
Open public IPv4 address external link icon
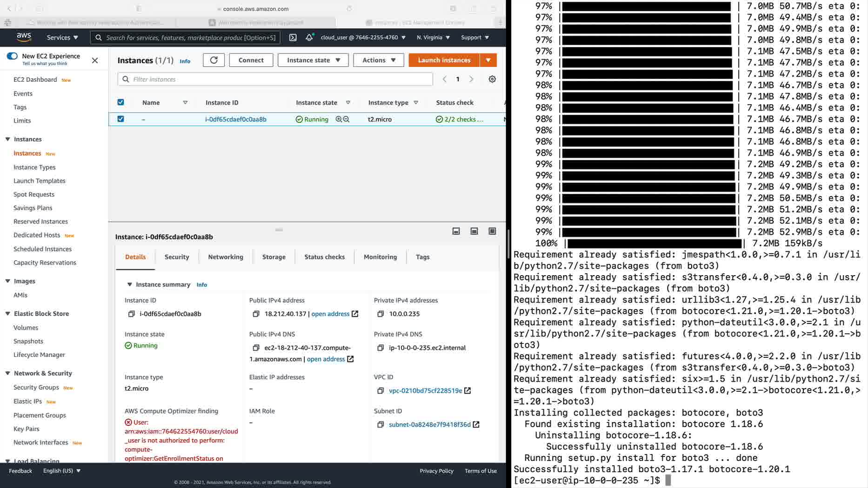[355, 314]
